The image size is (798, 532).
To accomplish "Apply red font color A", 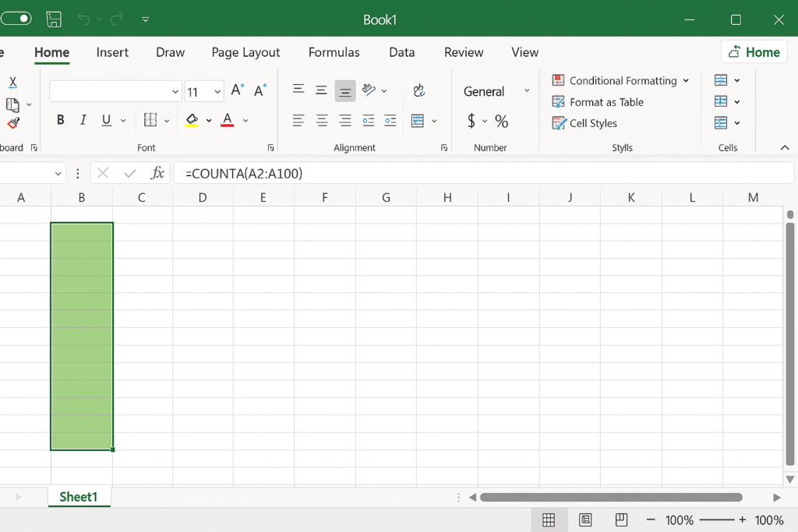I will tap(227, 120).
